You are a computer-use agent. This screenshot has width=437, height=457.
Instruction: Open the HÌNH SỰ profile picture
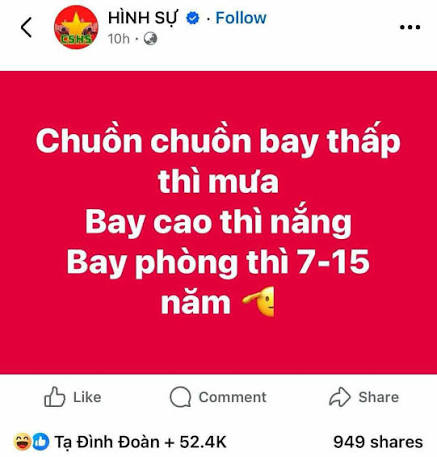(x=76, y=27)
